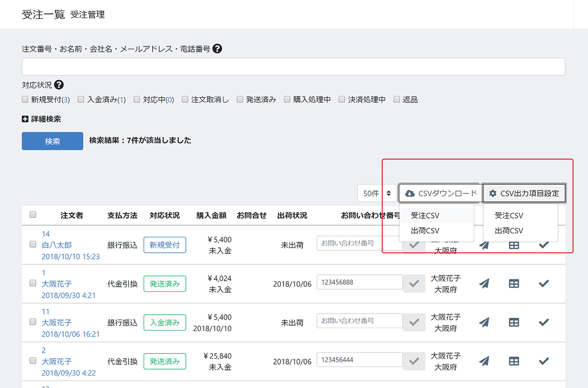Tick the select-all checkbox in table header
This screenshot has height=388, width=588.
click(33, 215)
